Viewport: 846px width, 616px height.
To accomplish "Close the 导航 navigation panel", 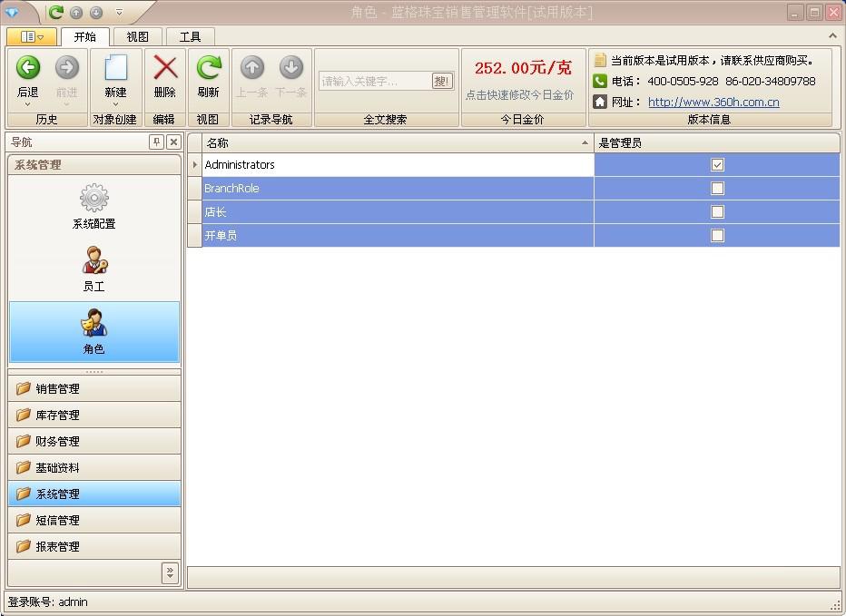I will click(x=173, y=142).
